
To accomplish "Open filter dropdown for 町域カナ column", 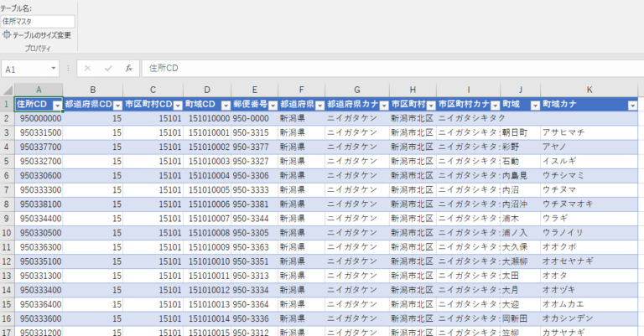I will point(632,106).
